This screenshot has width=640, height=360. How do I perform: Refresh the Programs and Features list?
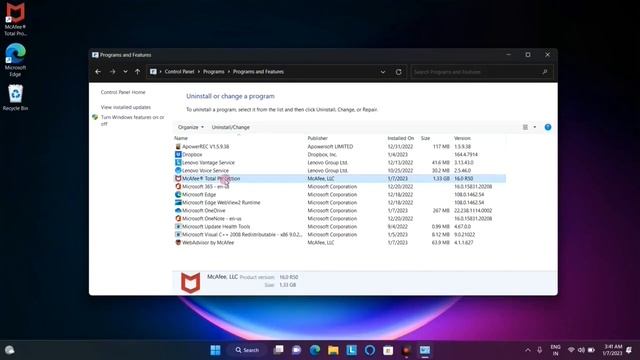(398, 72)
